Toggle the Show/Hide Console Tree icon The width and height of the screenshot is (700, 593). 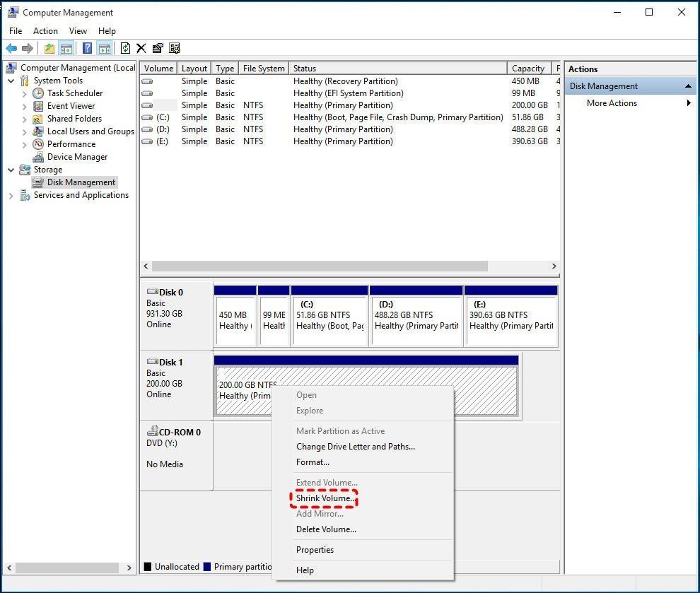tap(66, 49)
